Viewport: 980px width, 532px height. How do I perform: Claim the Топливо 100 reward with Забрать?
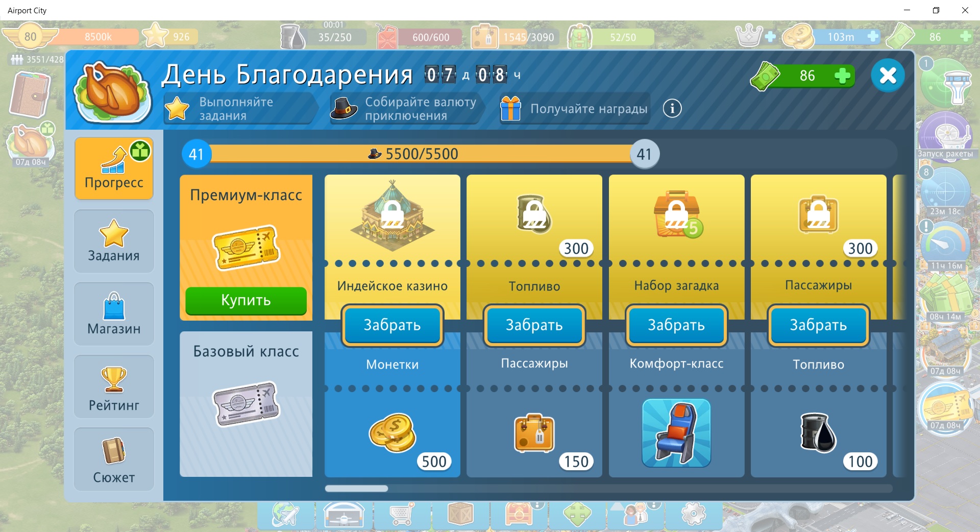(x=818, y=325)
